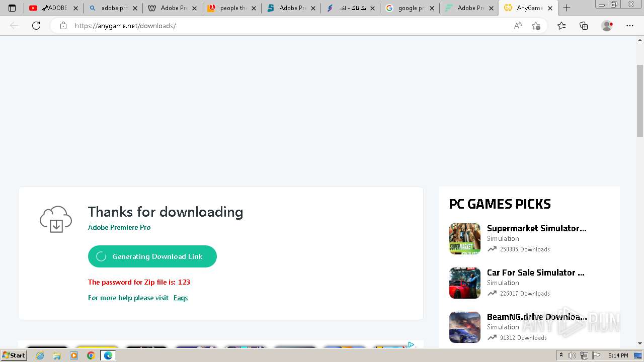
Task: Click the 250305 Downloads text
Action: click(x=525, y=249)
